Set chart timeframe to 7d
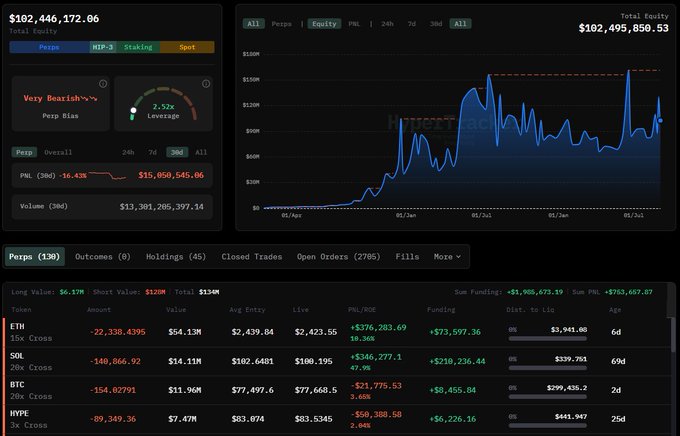Viewport: 680px width, 436px height. [412, 24]
